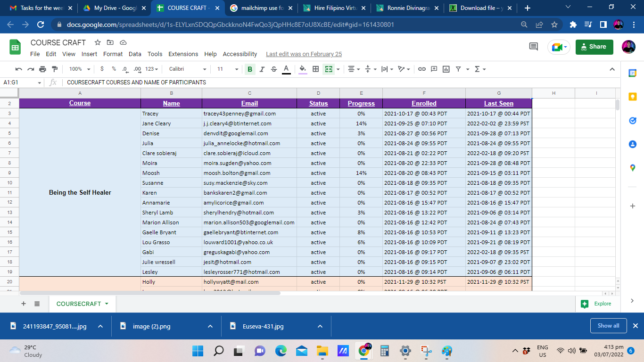Open the Fill color picker
Viewport: 644px width, 362px height.
[x=303, y=69]
